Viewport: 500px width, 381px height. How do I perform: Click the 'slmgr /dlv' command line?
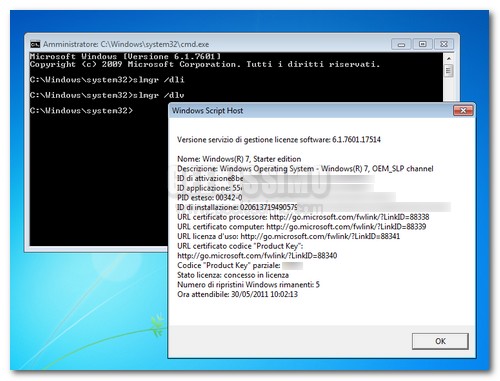107,95
